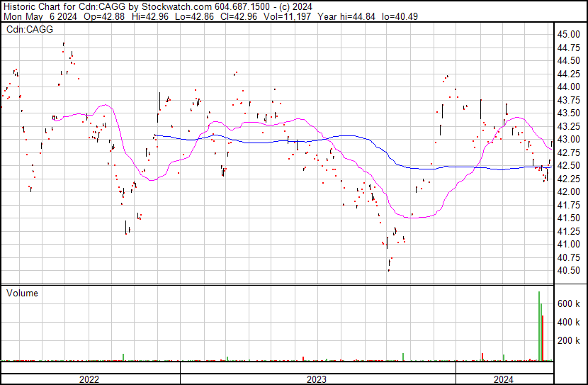Click the Cdn:CAGG ticker label in chart
Screen dimensions: 588x385
click(30, 29)
